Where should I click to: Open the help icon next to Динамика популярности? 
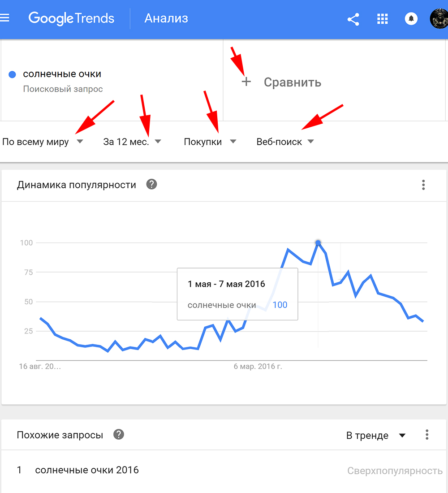151,184
